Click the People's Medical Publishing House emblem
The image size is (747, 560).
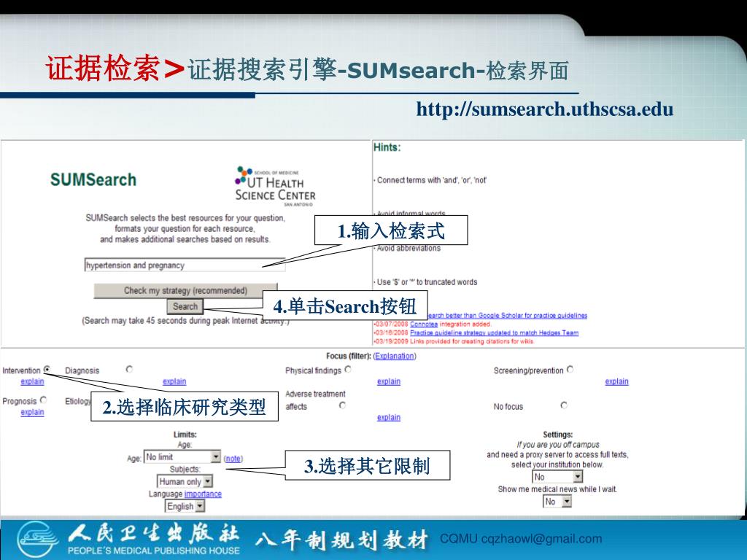click(38, 540)
